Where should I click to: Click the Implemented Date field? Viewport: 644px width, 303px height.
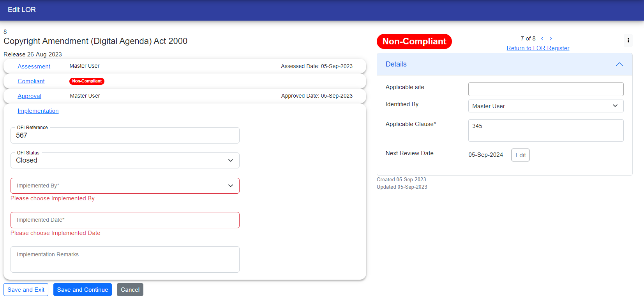(x=125, y=220)
